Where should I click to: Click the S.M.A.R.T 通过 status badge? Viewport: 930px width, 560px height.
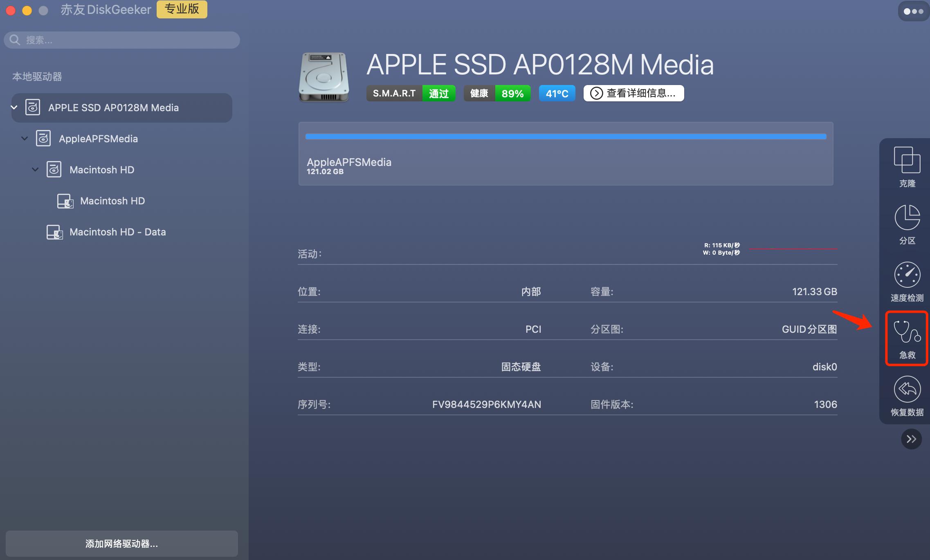pyautogui.click(x=411, y=93)
